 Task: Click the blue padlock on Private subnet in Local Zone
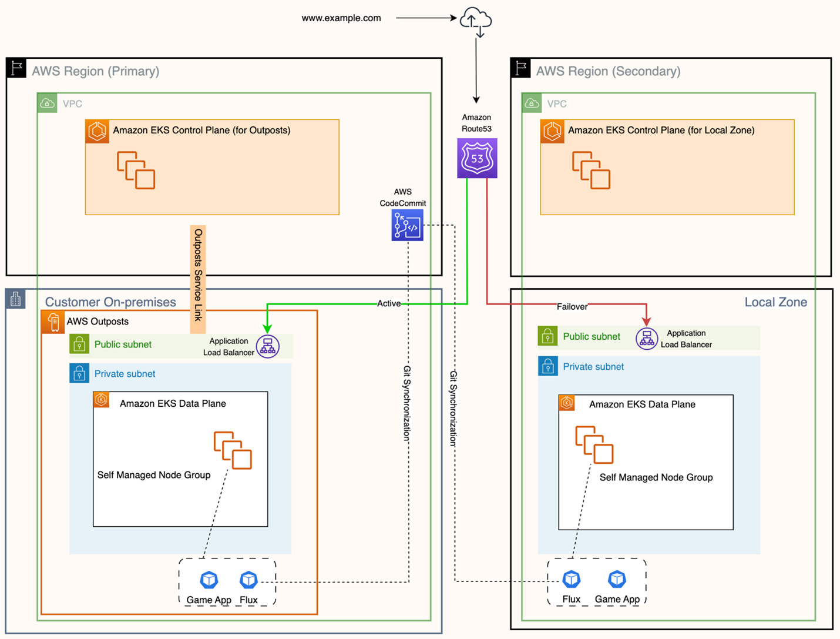(x=548, y=366)
